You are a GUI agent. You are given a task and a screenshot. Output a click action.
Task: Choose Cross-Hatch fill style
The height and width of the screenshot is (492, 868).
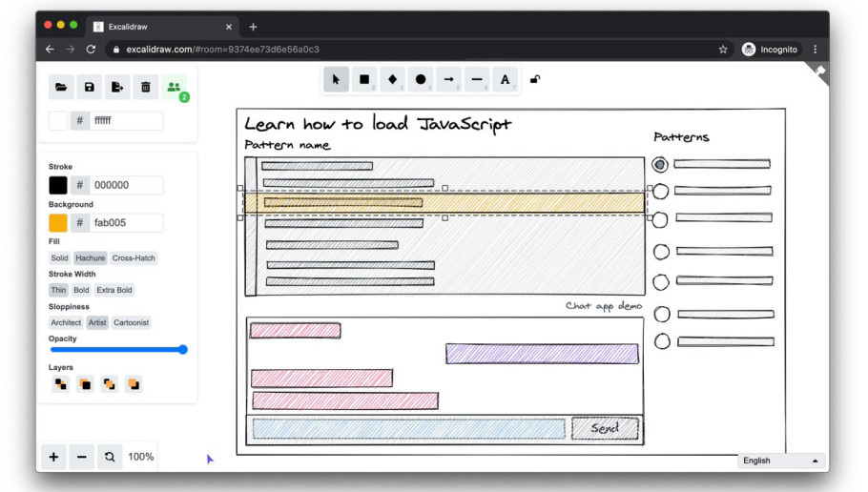pyautogui.click(x=134, y=257)
